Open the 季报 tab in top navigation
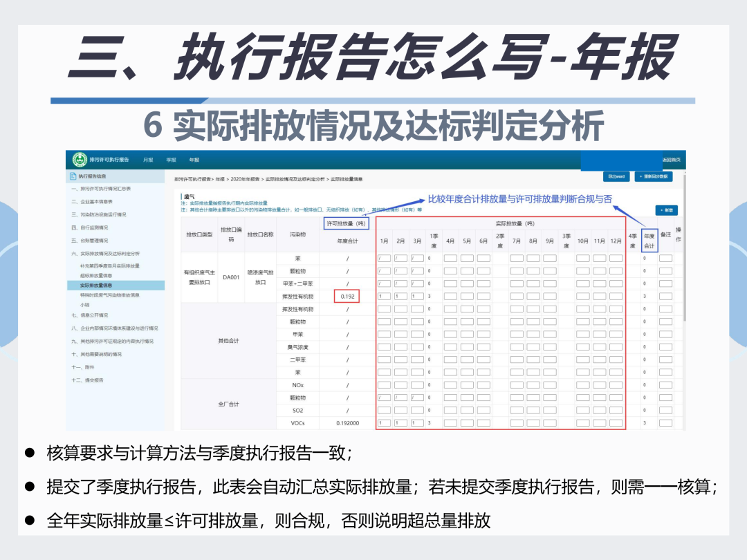Image resolution: width=747 pixels, height=560 pixels. click(171, 160)
